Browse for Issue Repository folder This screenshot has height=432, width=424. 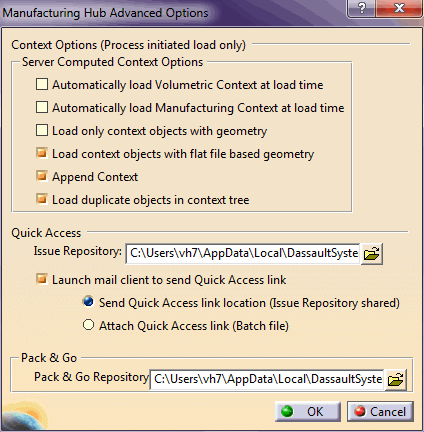click(371, 254)
